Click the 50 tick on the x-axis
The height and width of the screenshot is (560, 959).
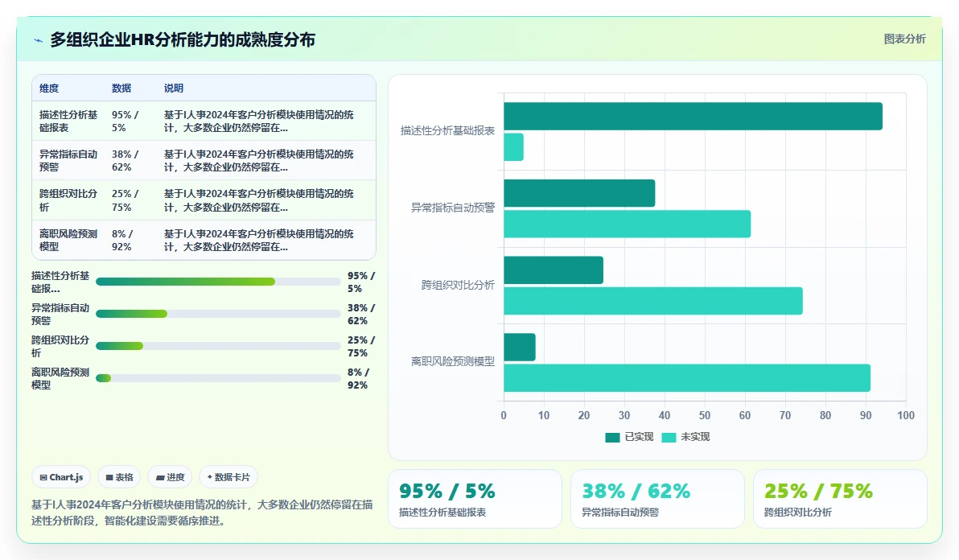click(x=705, y=416)
